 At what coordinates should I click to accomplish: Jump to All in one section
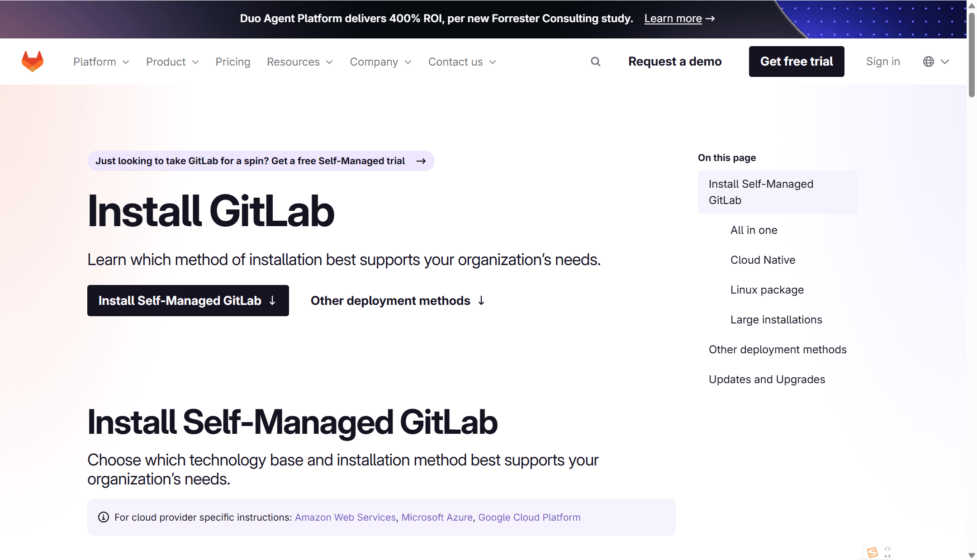point(754,230)
